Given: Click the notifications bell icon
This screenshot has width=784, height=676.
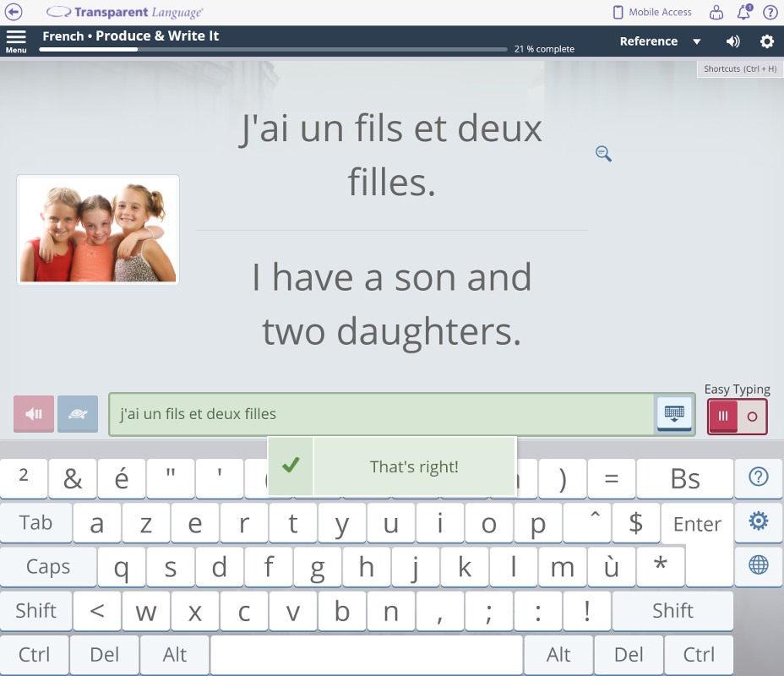Looking at the screenshot, I should pos(744,12).
